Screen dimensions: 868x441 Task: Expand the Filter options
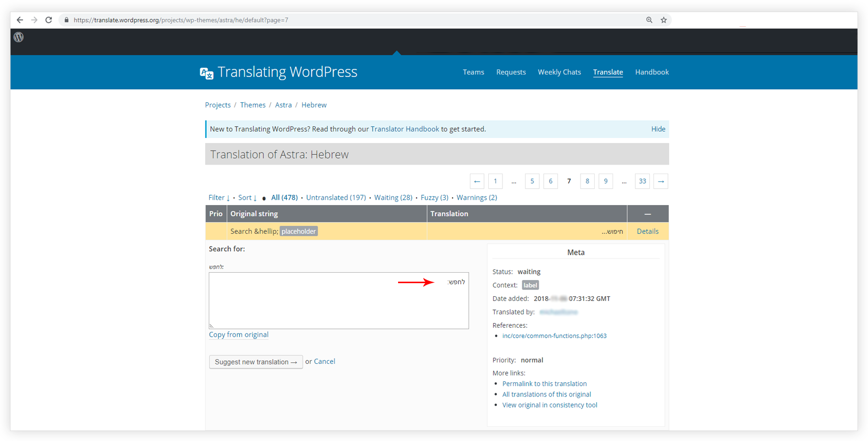coord(219,198)
